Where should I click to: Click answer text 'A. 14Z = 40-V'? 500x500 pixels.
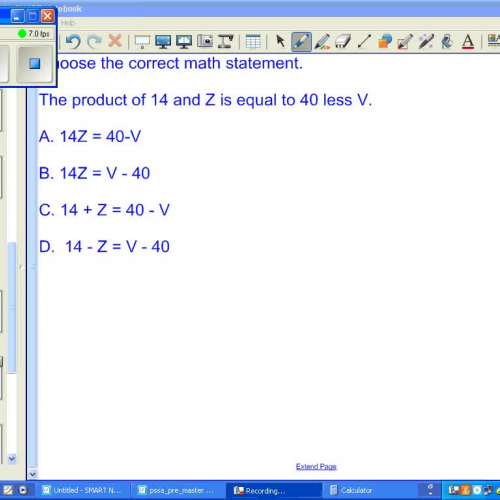(x=90, y=136)
